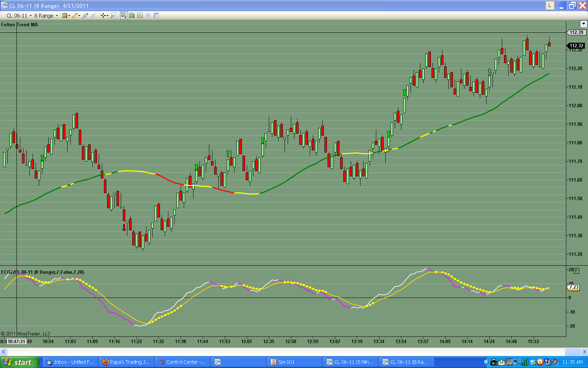588x368 pixels.
Task: Expand the chart style dropdown arrow
Action: (x=69, y=15)
